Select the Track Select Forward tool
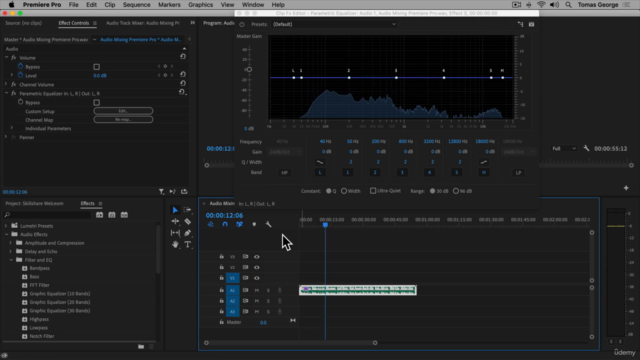 click(187, 210)
